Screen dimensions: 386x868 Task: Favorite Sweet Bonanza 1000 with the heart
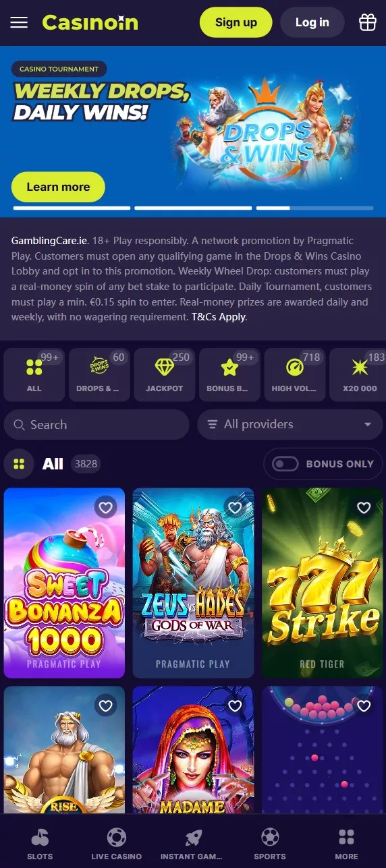tap(105, 507)
